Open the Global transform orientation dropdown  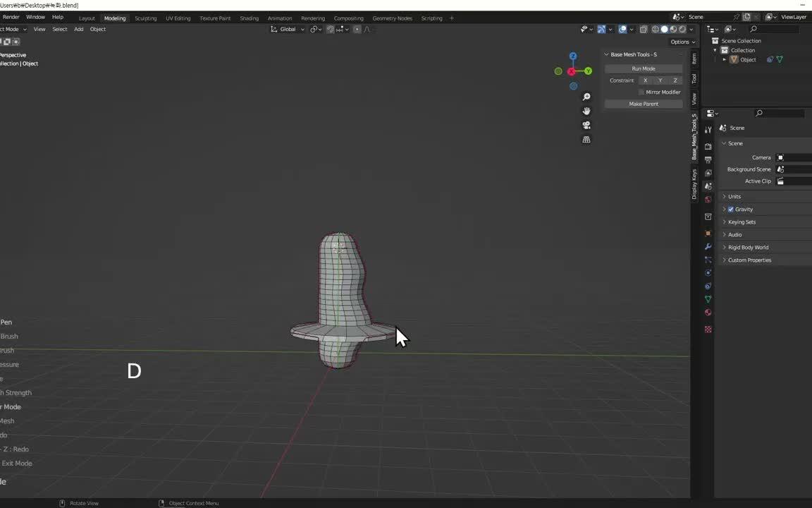point(287,29)
